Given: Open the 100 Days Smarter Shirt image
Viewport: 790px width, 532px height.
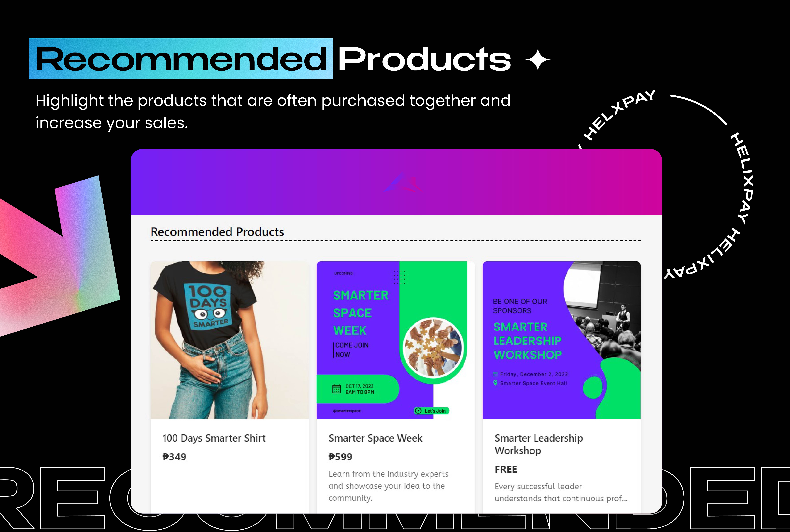Looking at the screenshot, I should pos(229,340).
